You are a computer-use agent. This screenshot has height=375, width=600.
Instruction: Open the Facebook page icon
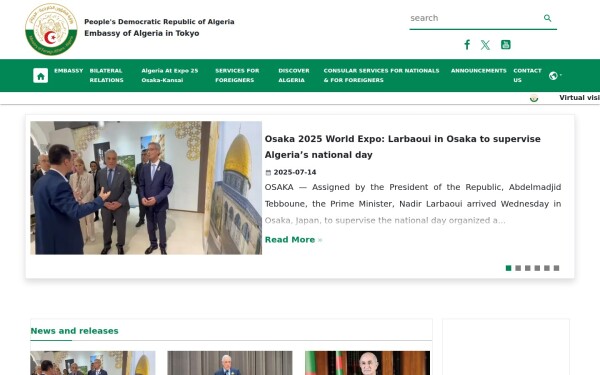pyautogui.click(x=467, y=45)
